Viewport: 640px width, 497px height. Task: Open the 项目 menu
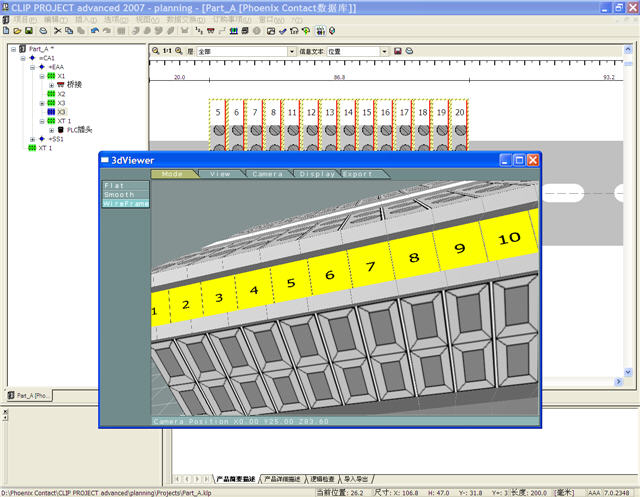[x=24, y=20]
